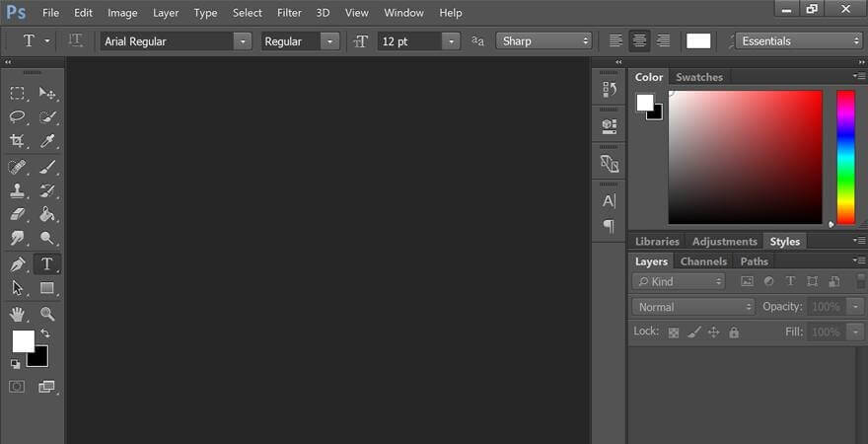
Task: Select the Rectangle shape tool
Action: coord(47,288)
